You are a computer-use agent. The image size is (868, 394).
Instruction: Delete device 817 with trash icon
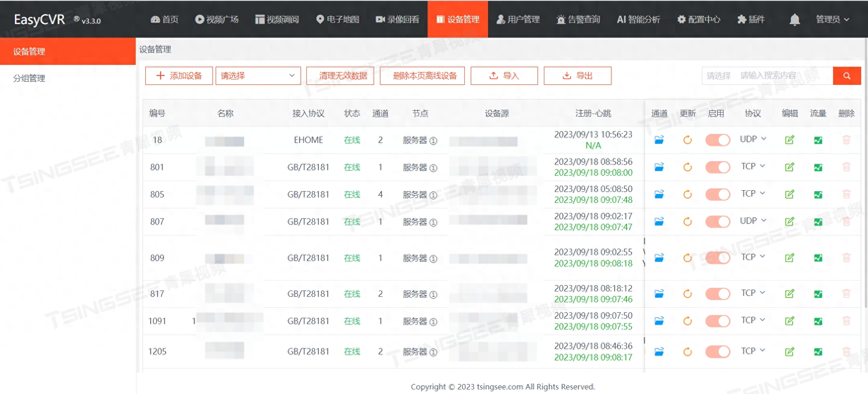(846, 294)
